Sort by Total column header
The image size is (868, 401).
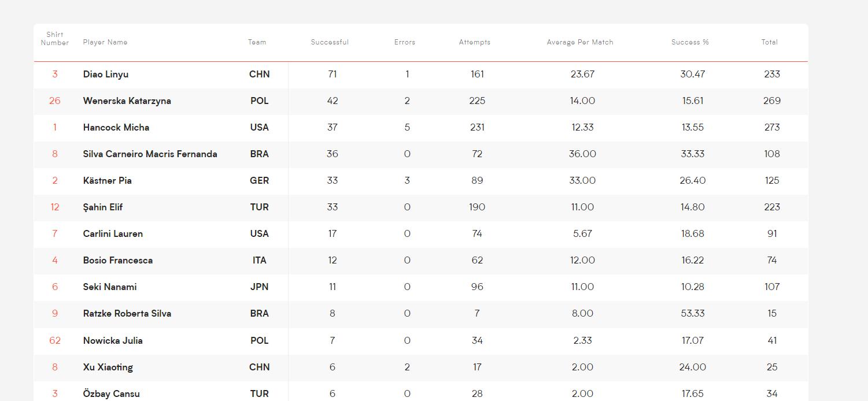(770, 42)
